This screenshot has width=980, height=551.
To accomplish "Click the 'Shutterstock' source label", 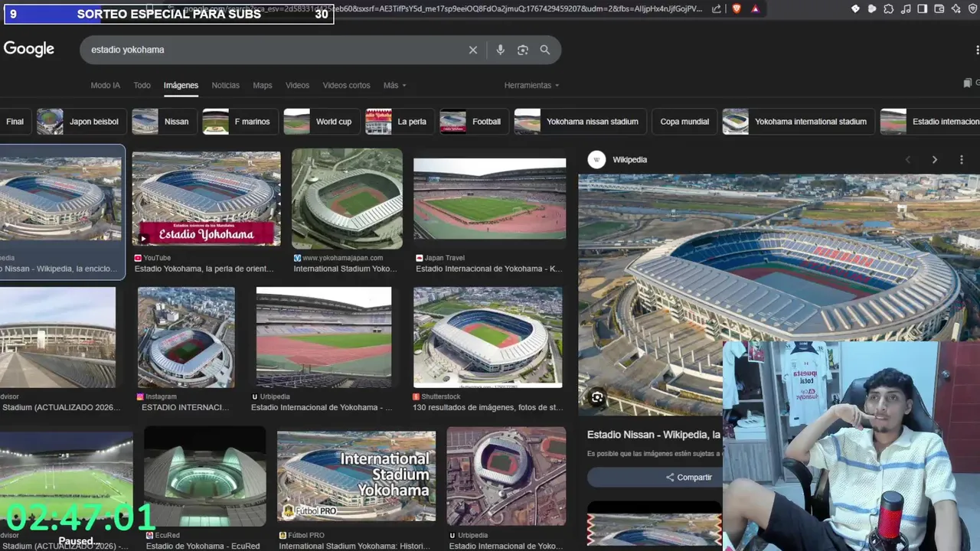I will [441, 396].
